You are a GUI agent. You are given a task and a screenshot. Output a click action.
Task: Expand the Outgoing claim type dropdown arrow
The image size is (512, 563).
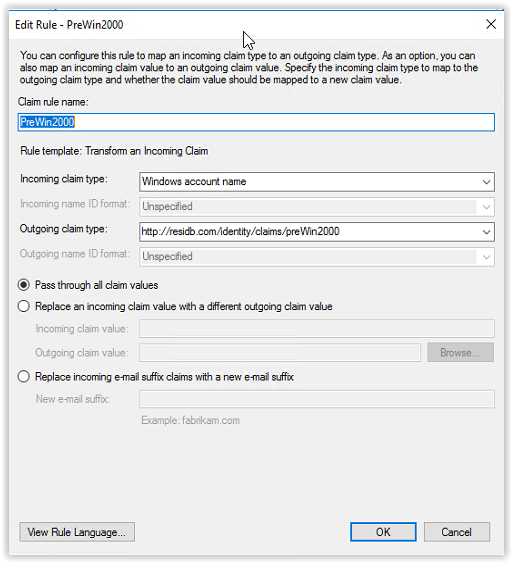point(486,232)
